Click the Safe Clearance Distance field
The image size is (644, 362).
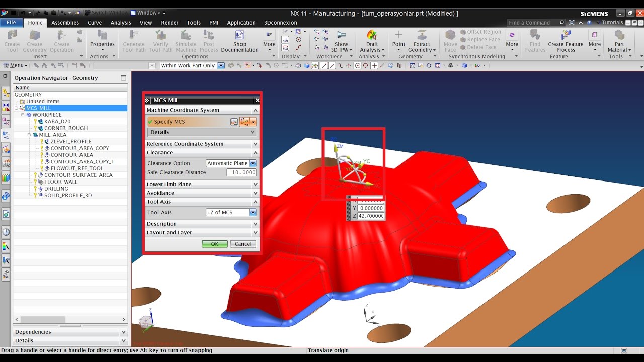[x=242, y=172]
